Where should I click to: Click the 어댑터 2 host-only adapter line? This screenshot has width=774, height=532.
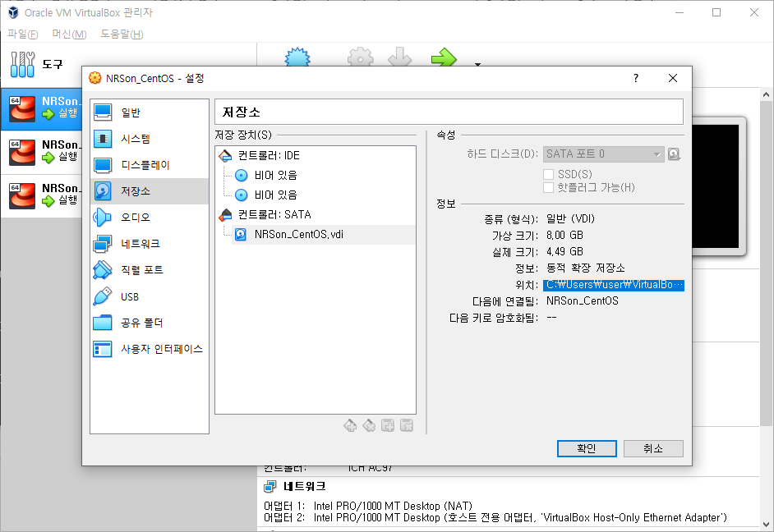pyautogui.click(x=495, y=518)
